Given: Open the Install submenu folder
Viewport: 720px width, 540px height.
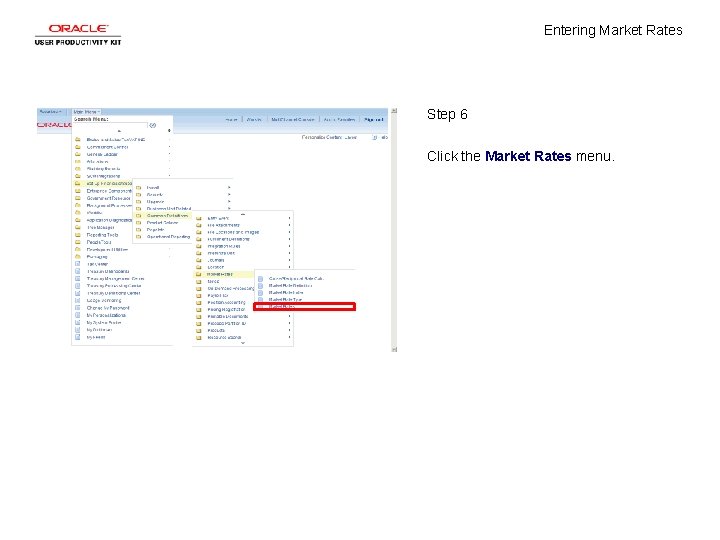Looking at the screenshot, I should pos(153,187).
